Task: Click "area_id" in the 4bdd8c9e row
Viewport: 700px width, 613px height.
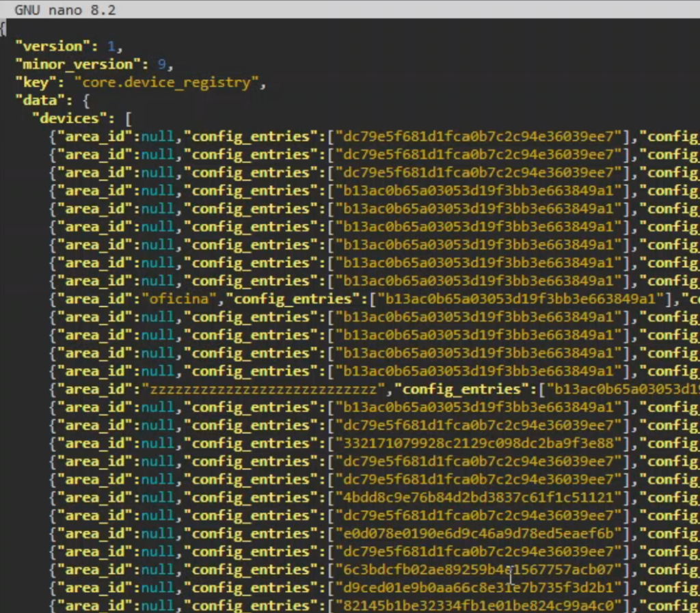Action: (x=94, y=498)
